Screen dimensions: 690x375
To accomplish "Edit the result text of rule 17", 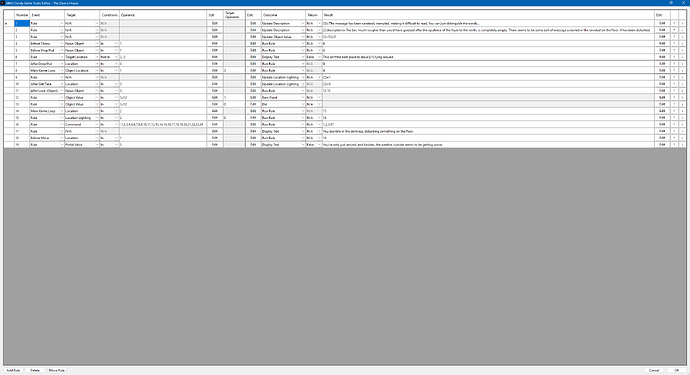I will 662,131.
